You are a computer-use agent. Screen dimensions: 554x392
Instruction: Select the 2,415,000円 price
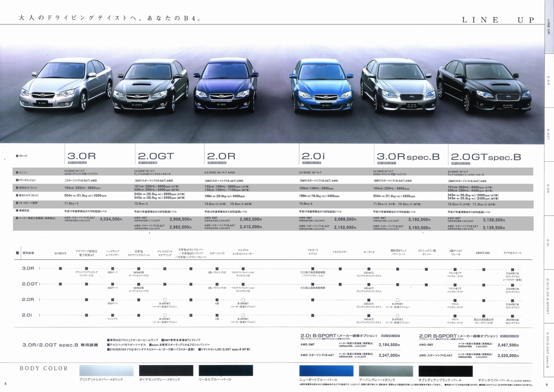[251, 227]
